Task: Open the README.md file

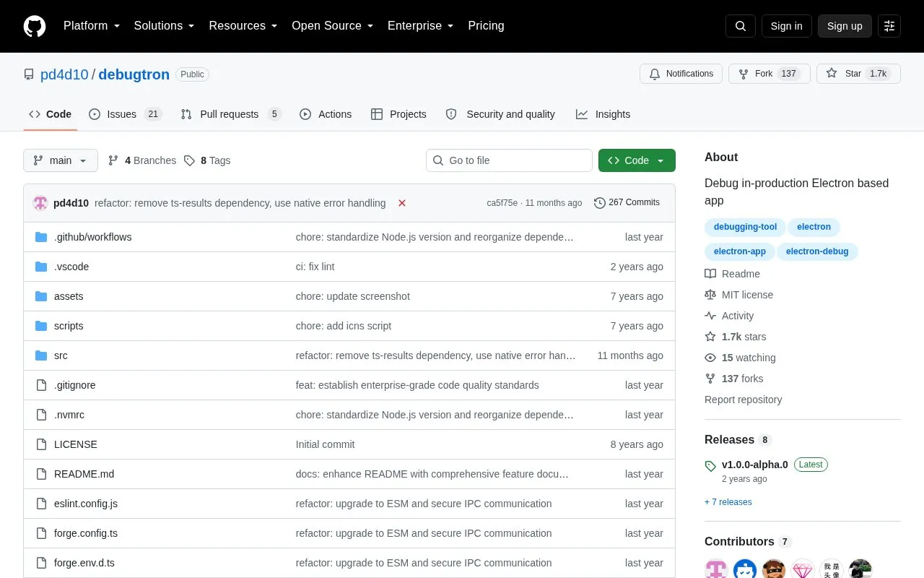Action: 84,474
